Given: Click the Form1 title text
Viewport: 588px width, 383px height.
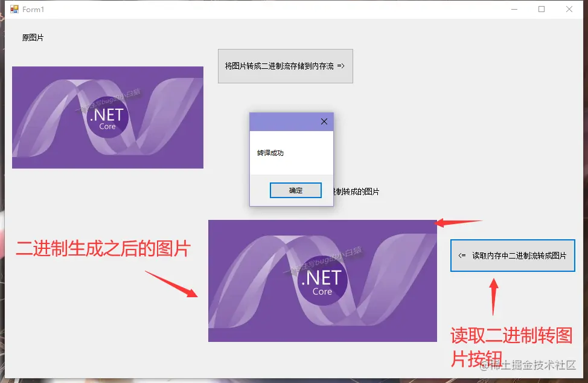Looking at the screenshot, I should [x=33, y=10].
